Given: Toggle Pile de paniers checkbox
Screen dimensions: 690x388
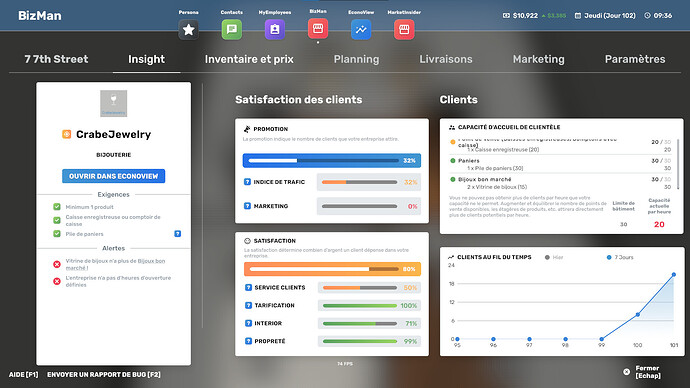Looking at the screenshot, I should [57, 234].
